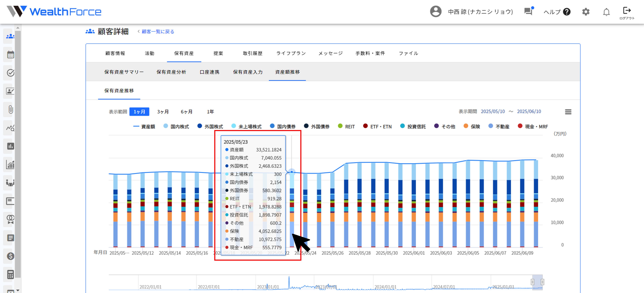Open the calendar icon in sidebar
644x293 pixels.
10,55
